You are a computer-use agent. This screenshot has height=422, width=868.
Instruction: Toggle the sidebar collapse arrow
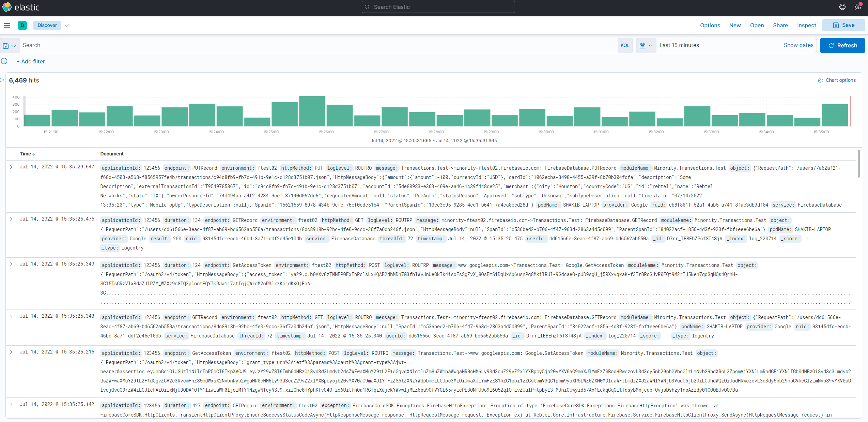click(2, 80)
